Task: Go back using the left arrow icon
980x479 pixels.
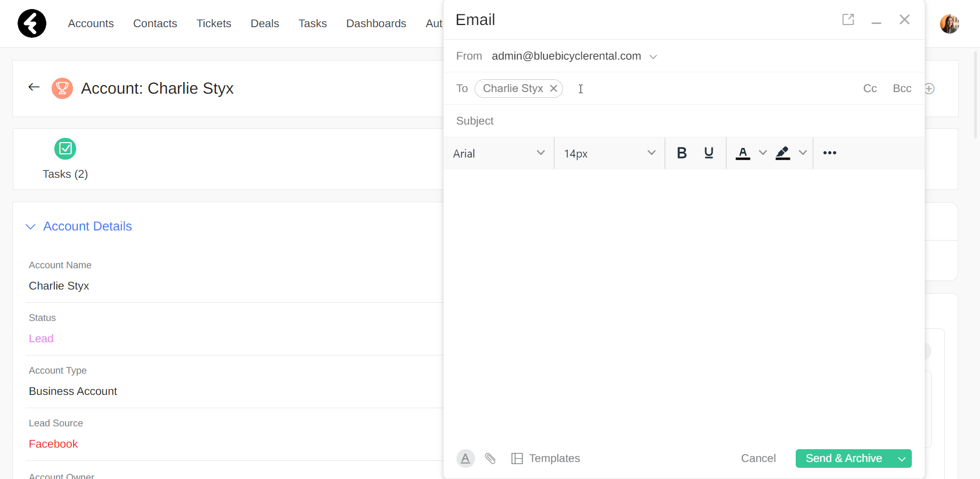Action: (34, 87)
